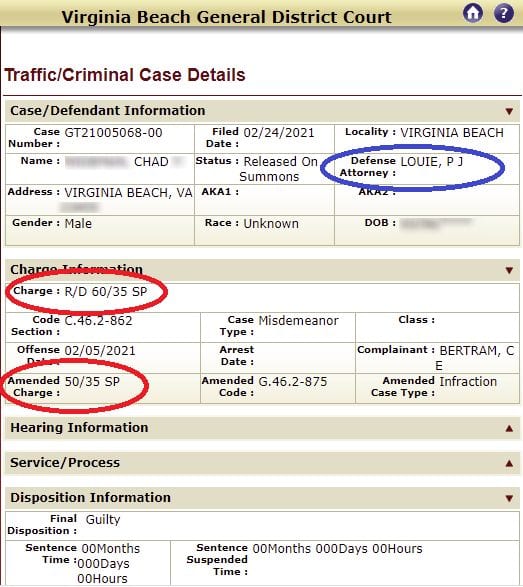This screenshot has height=587, width=523.
Task: Select the Hearing Information header bar
Action: click(x=262, y=428)
